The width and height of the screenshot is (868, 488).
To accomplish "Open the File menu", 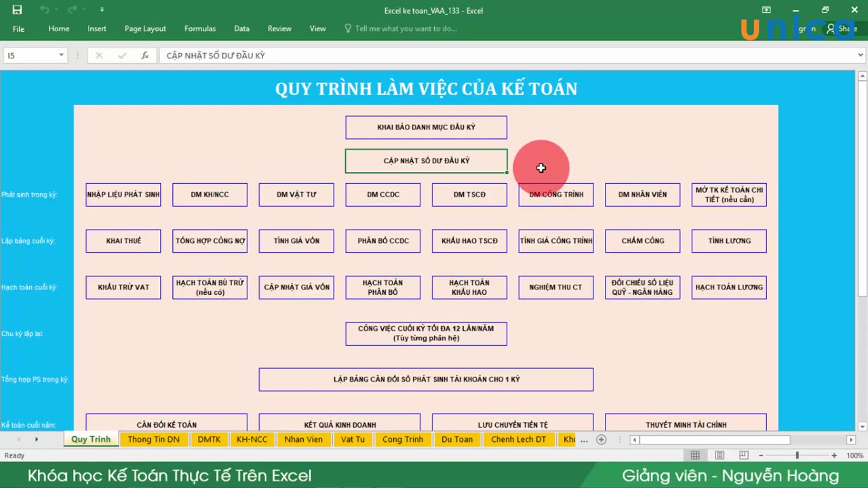I will (x=18, y=28).
